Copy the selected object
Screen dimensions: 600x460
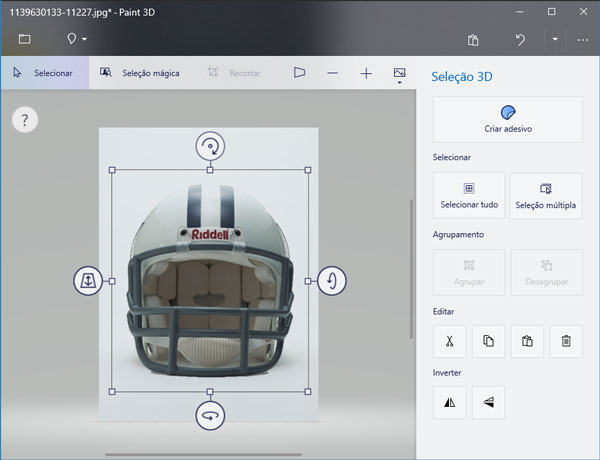tap(488, 341)
